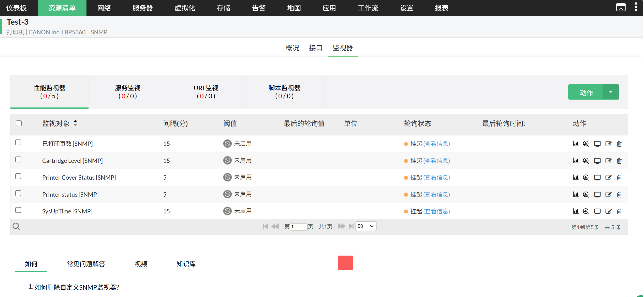Select the 服务监视 tab
This screenshot has height=297, width=644.
128,92
